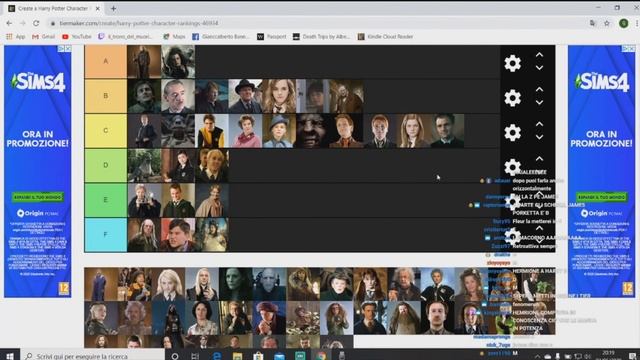Select the orange A tier label
This screenshot has width=640, height=360.
click(106, 61)
